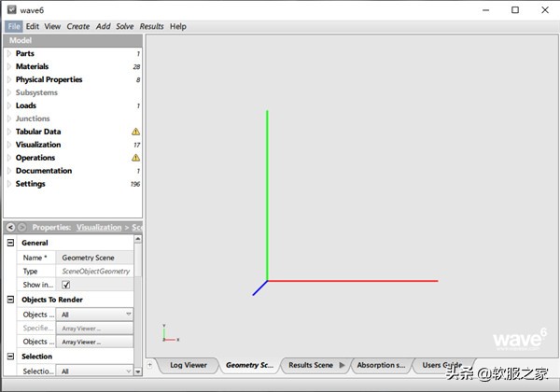The width and height of the screenshot is (560, 392).
Task: Collapse the Objects To Render section
Action: [x=10, y=300]
